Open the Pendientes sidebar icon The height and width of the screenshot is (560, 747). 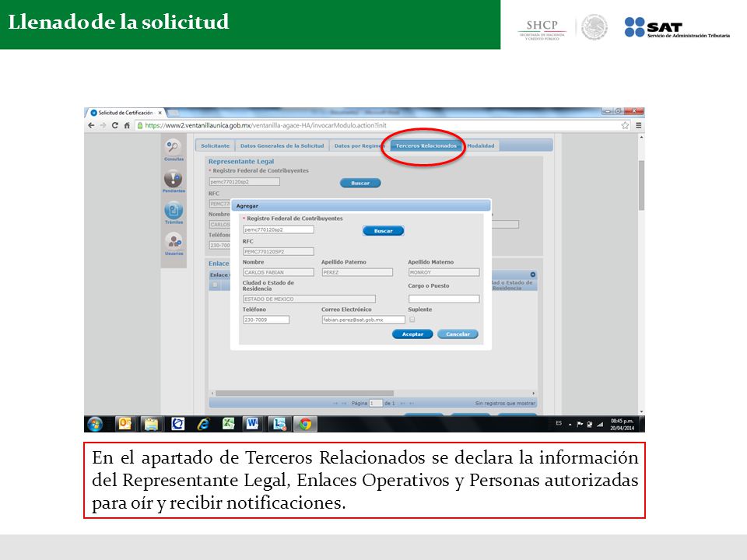[x=173, y=179]
